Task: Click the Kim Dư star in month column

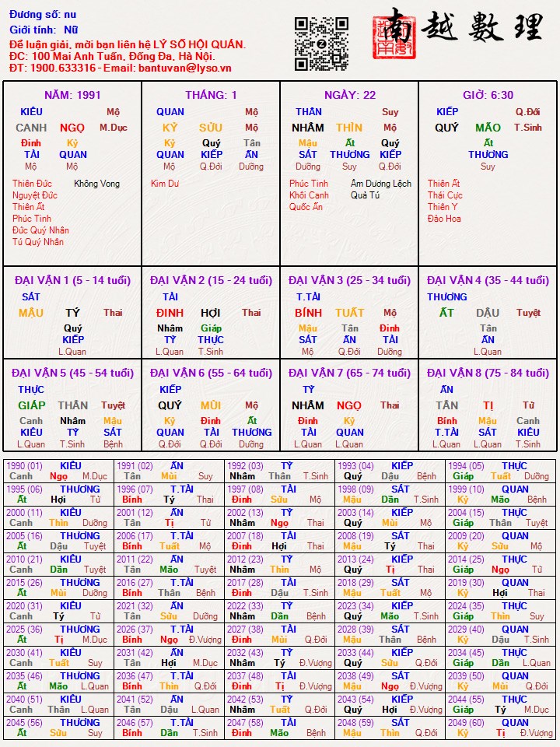Action: click(x=165, y=184)
